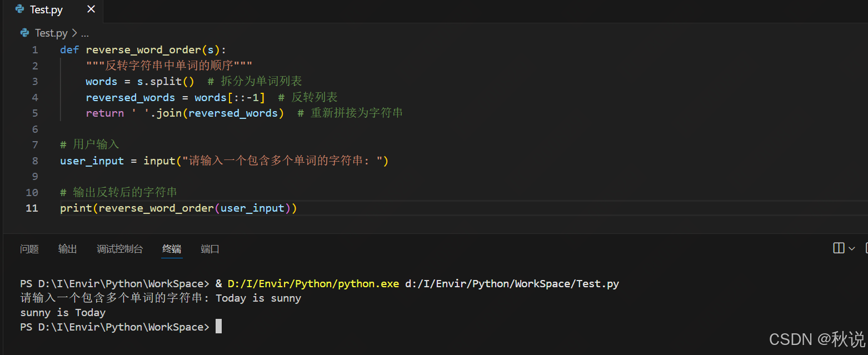Click line number 11 in the gutter
This screenshot has height=355, width=868.
32,208
